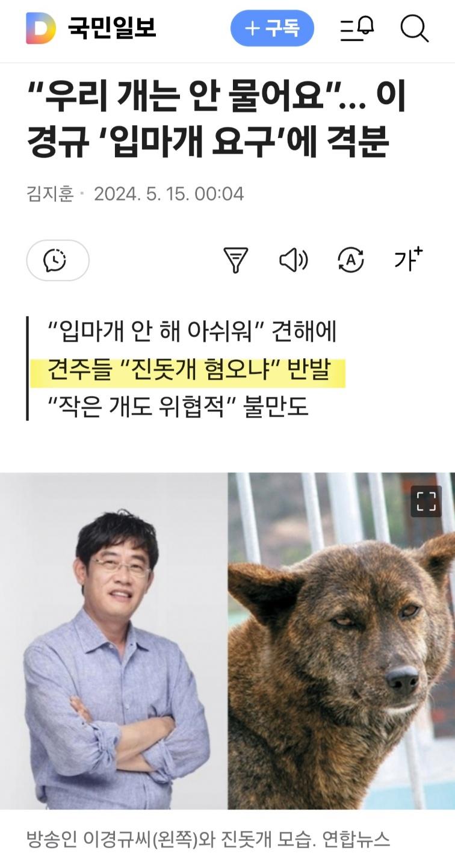Viewport: 455px width, 868px height.
Task: Select the highlighted 진돗개 혐오냐 summary line
Action: point(189,370)
